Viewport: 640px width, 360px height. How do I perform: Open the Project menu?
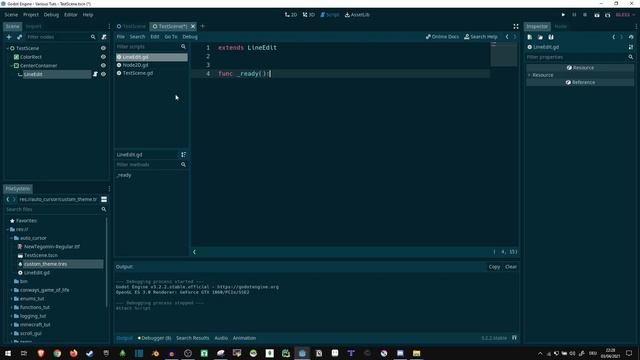click(31, 15)
